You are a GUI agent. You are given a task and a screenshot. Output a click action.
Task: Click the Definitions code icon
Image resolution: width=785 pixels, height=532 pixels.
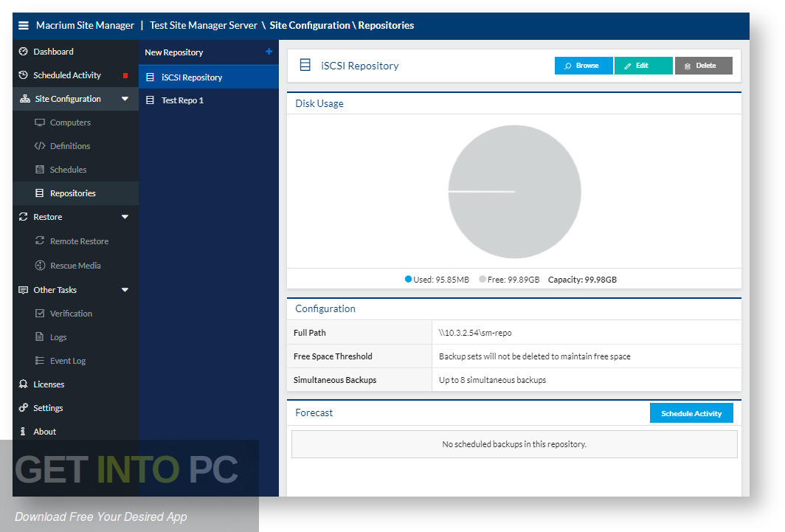coord(40,146)
